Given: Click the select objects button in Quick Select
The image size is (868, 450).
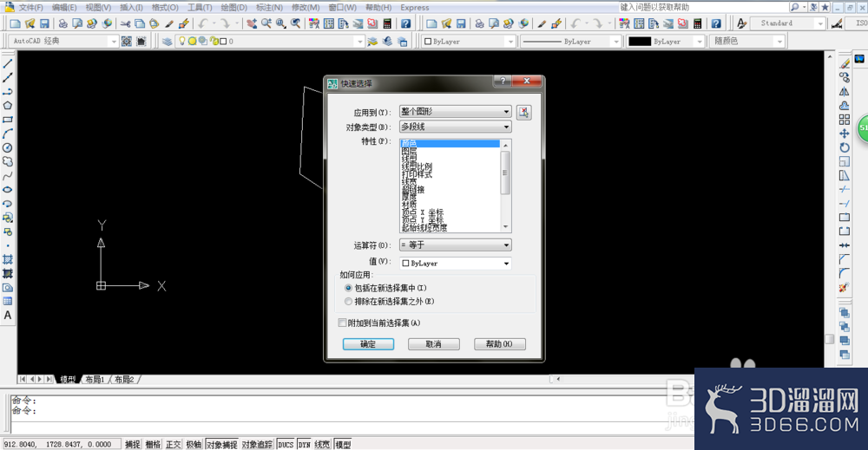Looking at the screenshot, I should coord(523,112).
